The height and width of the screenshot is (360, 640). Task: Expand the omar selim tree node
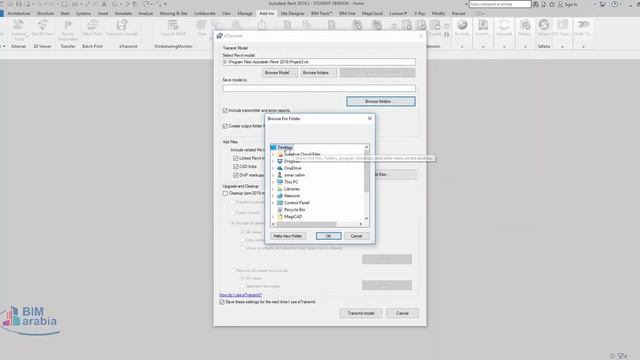tap(273, 175)
